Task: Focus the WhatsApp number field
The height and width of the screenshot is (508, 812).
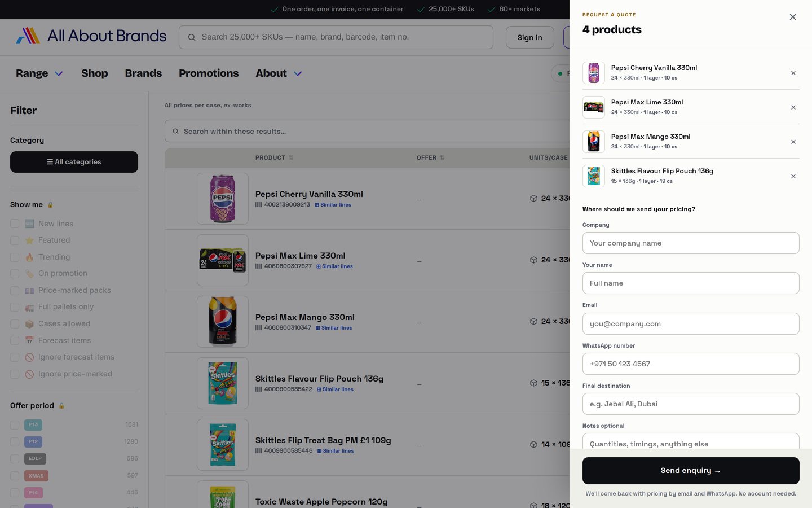Action: click(x=691, y=364)
